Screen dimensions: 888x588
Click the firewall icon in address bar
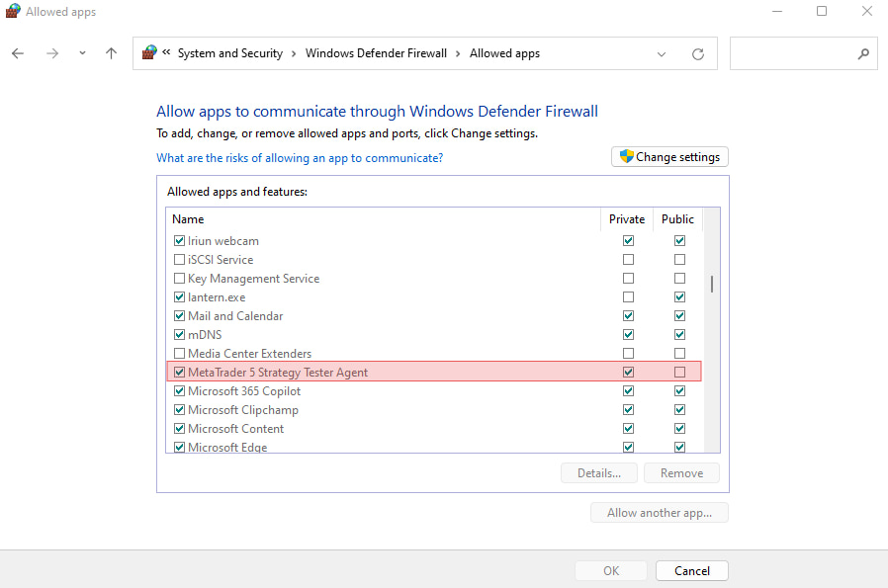coord(149,52)
